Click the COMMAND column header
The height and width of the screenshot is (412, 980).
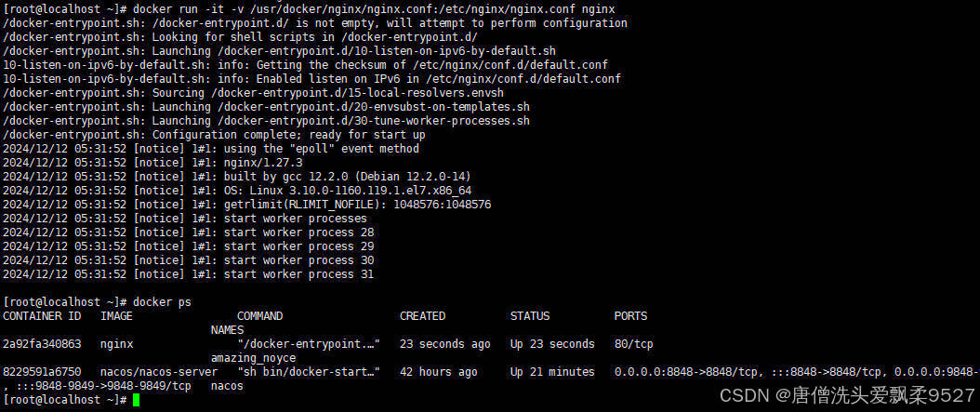[259, 316]
